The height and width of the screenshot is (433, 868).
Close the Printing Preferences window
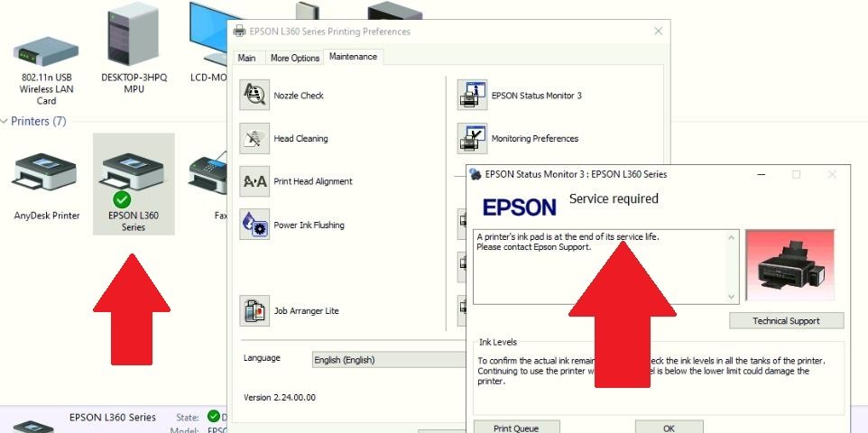click(658, 31)
